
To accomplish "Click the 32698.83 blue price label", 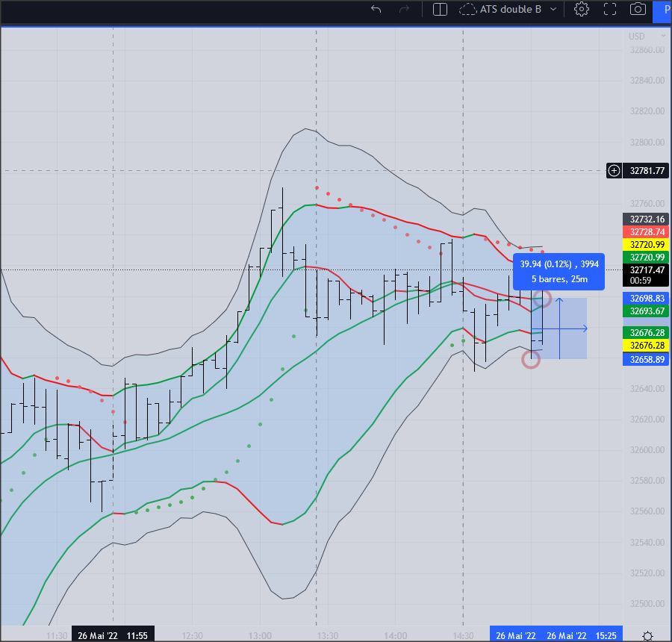I will (647, 299).
